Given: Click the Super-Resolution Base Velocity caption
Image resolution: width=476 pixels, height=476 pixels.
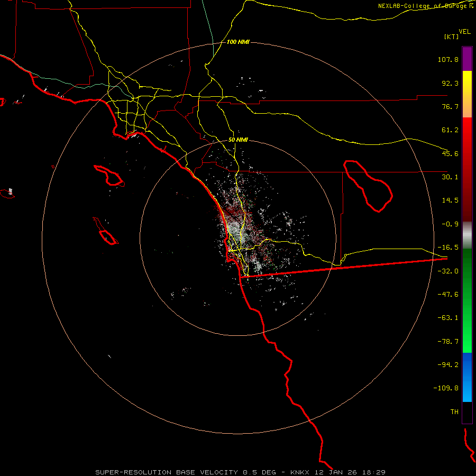Looking at the screenshot, I should click(240, 472).
